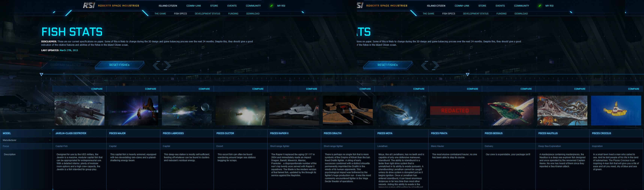The image size is (644, 190).
Task: Open the Pisces Dralthi fighter image
Action: point(348,110)
